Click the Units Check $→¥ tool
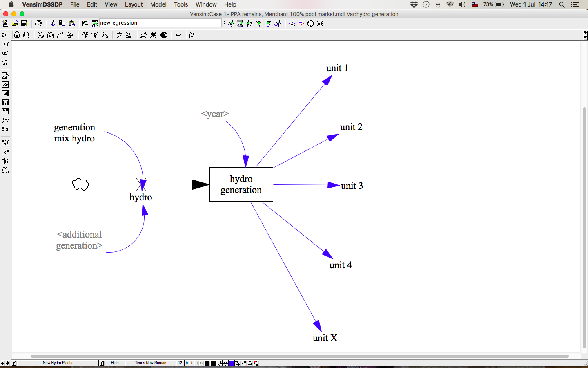Viewport: 588px width, 368px height. (x=5, y=142)
